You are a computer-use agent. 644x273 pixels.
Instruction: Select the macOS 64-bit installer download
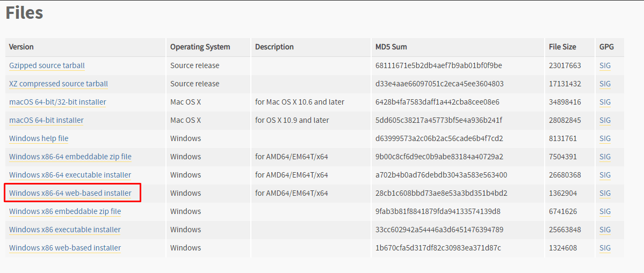(x=46, y=120)
